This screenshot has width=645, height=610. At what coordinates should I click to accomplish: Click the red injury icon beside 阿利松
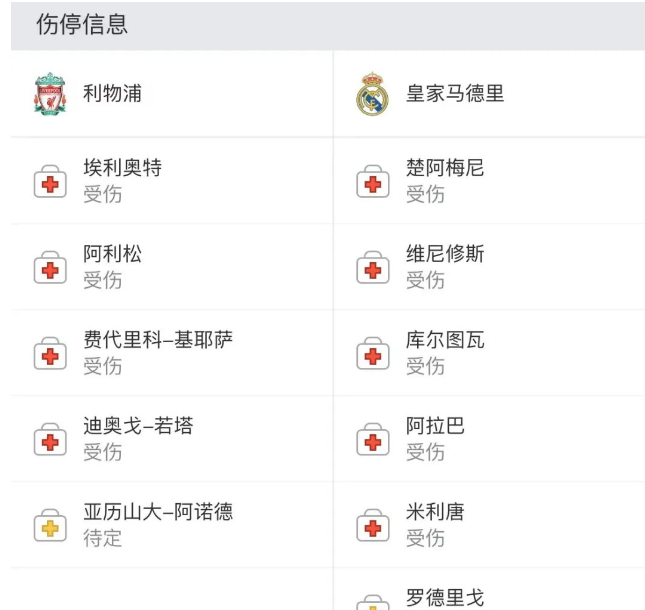tap(50, 267)
